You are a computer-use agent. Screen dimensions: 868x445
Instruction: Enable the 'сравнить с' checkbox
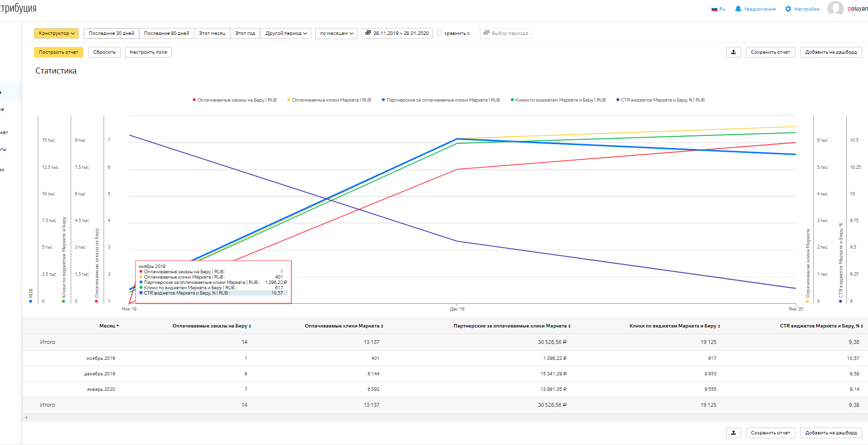[440, 33]
